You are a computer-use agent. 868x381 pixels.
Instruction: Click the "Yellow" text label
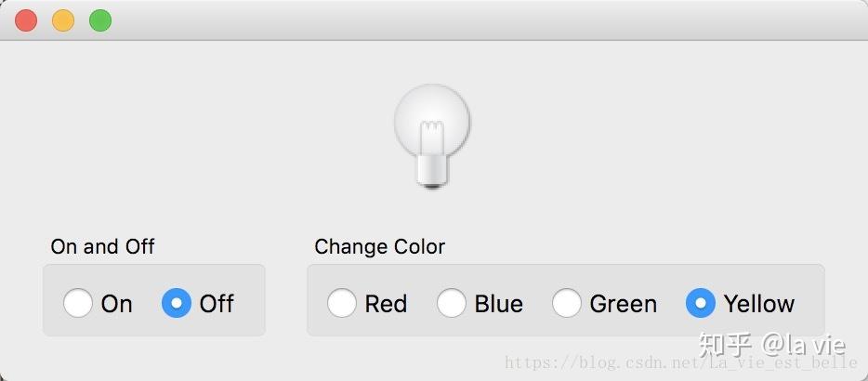(759, 304)
